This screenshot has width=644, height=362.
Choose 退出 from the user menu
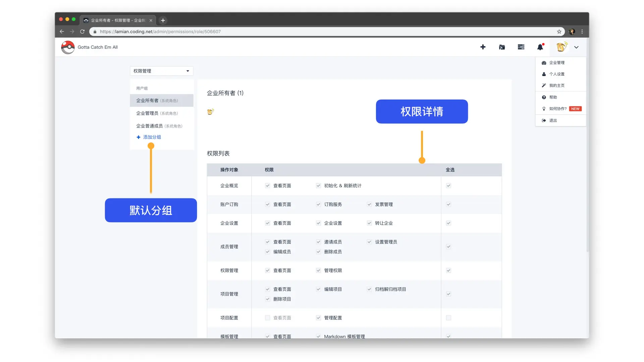coord(553,120)
